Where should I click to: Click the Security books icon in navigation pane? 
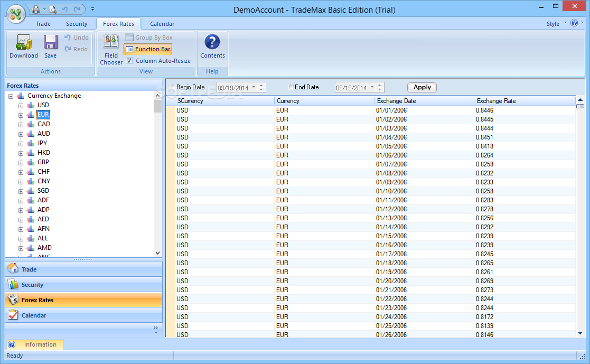pyautogui.click(x=13, y=284)
